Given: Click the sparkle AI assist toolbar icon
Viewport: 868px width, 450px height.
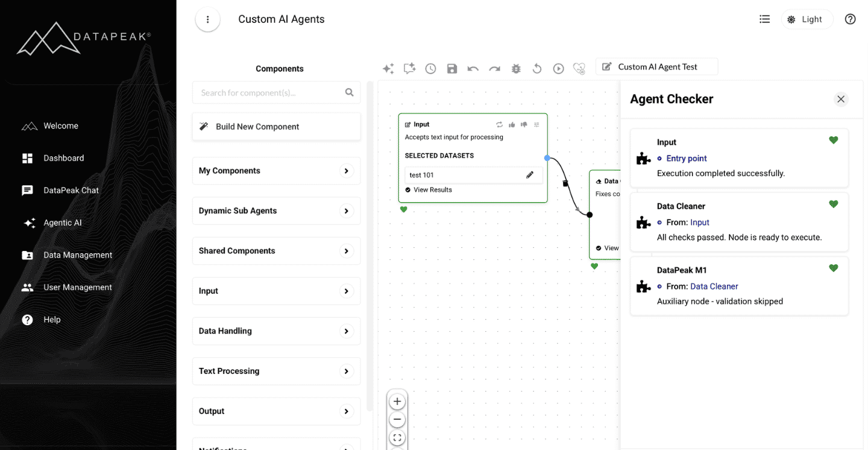Looking at the screenshot, I should tap(388, 69).
